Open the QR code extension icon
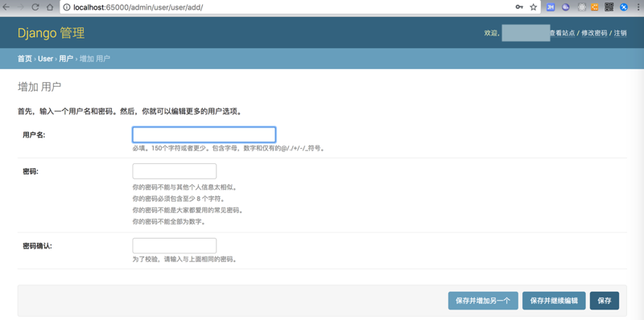This screenshot has height=320, width=644. pyautogui.click(x=609, y=7)
